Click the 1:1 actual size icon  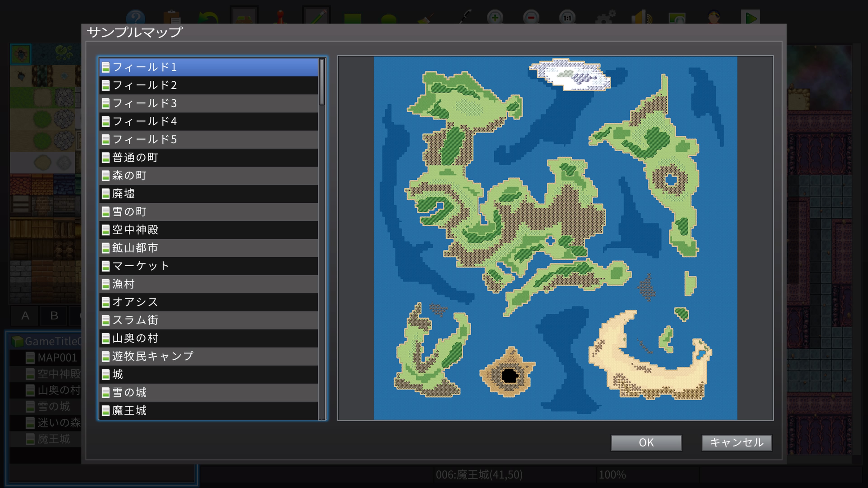pos(567,18)
